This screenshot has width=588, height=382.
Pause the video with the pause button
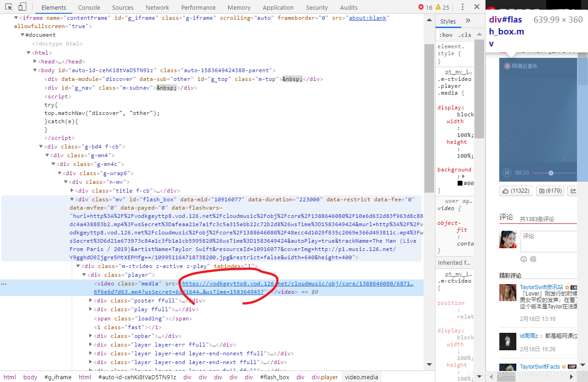click(x=507, y=173)
